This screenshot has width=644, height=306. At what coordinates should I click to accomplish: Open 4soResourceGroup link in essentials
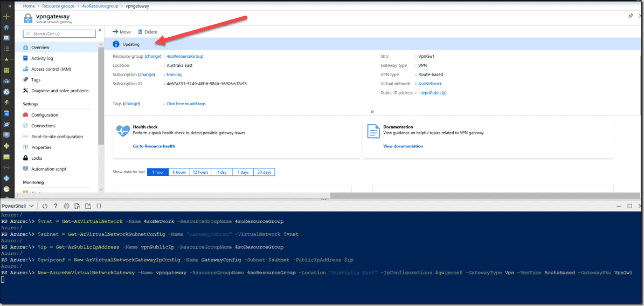point(185,56)
